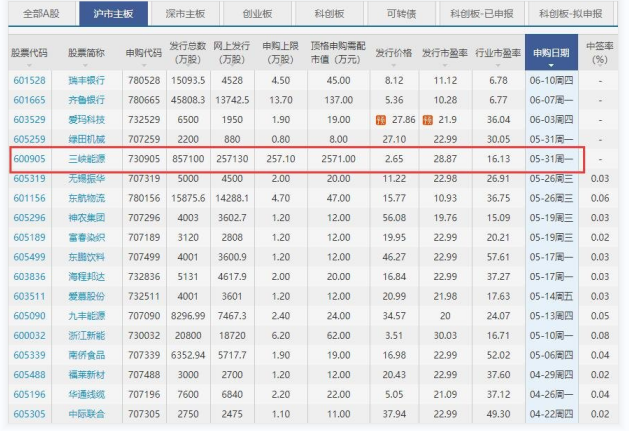Viewport: 629px width, 431px height.
Task: Open the 深市主板 tab
Action: pyautogui.click(x=185, y=14)
